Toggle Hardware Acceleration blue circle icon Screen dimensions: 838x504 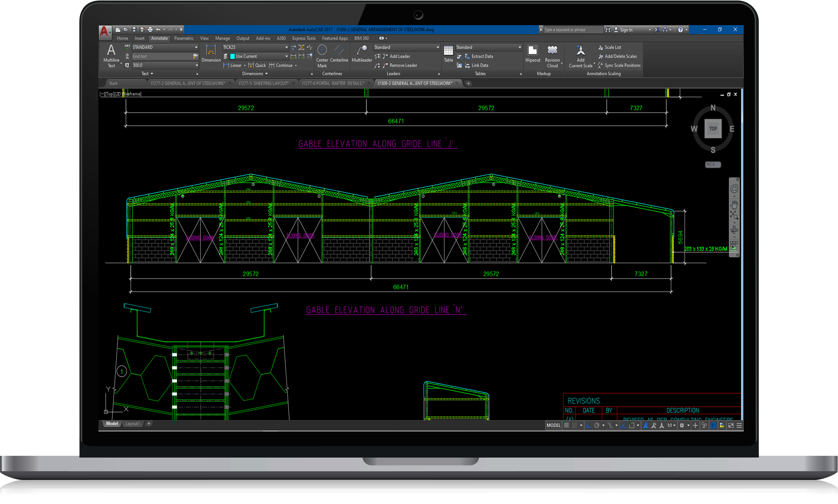tap(713, 425)
